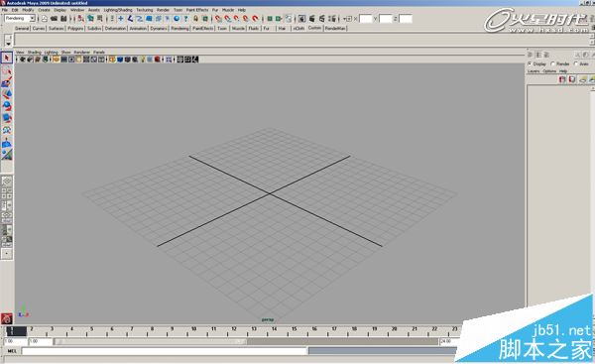Select the Display layers radio button

[x=531, y=63]
